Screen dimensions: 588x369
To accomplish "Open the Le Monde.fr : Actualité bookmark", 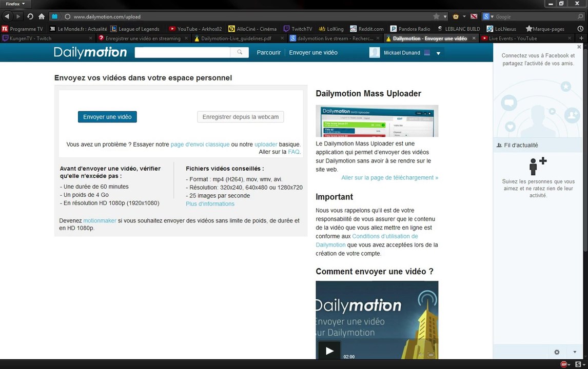I will pyautogui.click(x=79, y=29).
